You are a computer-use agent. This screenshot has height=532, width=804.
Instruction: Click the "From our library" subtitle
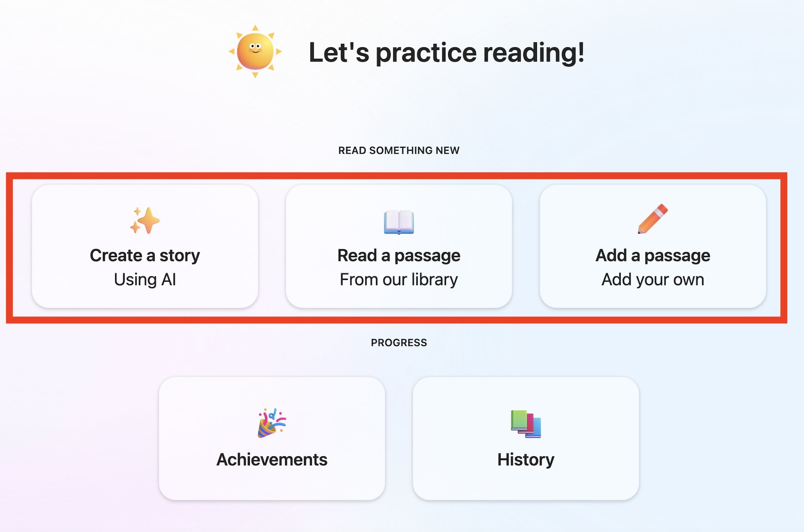399,280
